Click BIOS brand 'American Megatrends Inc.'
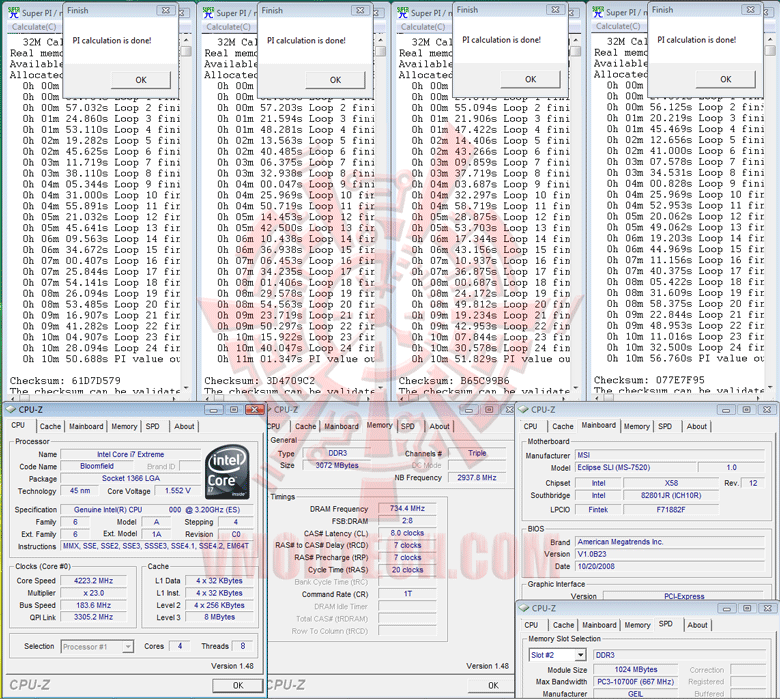The width and height of the screenshot is (780, 699). coord(670,542)
